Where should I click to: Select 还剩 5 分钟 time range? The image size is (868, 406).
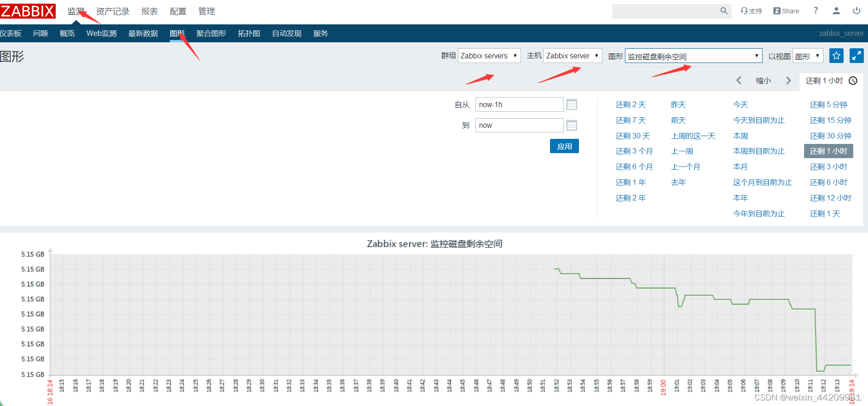pyautogui.click(x=828, y=105)
